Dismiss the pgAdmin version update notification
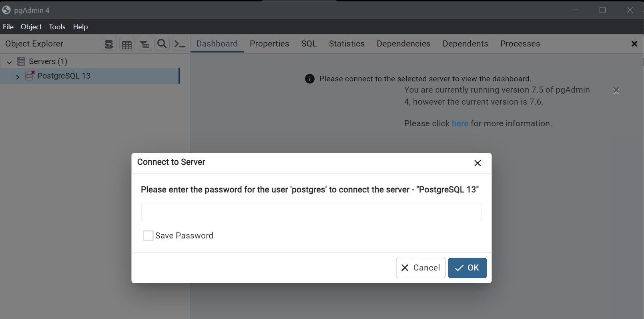Image resolution: width=644 pixels, height=319 pixels. (616, 91)
